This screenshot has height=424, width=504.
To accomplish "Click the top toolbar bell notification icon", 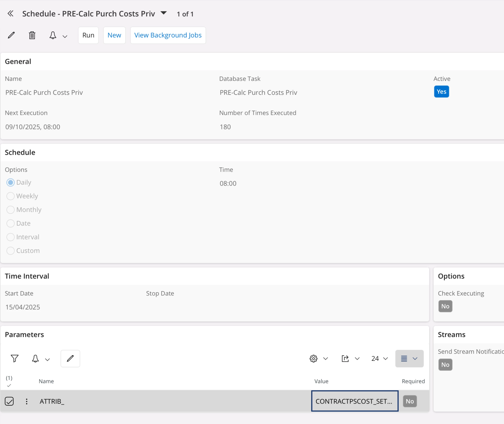I will point(53,35).
